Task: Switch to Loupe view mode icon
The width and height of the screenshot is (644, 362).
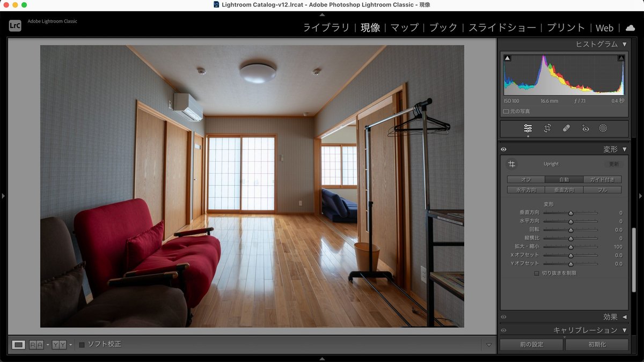Action: [19, 344]
